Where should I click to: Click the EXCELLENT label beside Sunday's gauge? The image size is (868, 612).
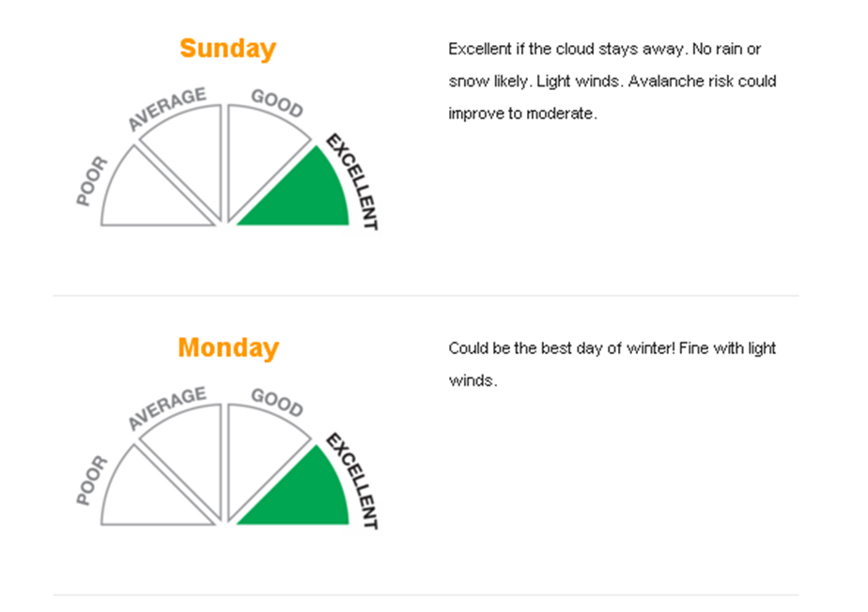pyautogui.click(x=352, y=181)
